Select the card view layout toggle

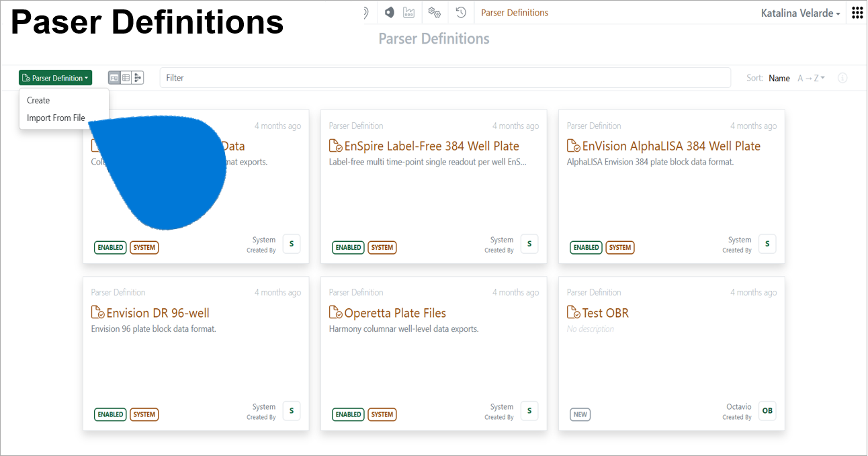point(114,77)
